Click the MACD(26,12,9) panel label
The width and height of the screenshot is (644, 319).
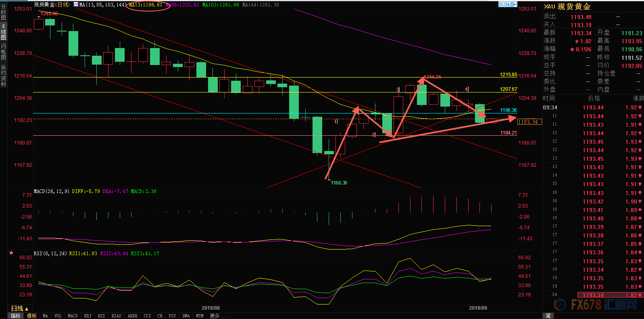click(x=52, y=191)
